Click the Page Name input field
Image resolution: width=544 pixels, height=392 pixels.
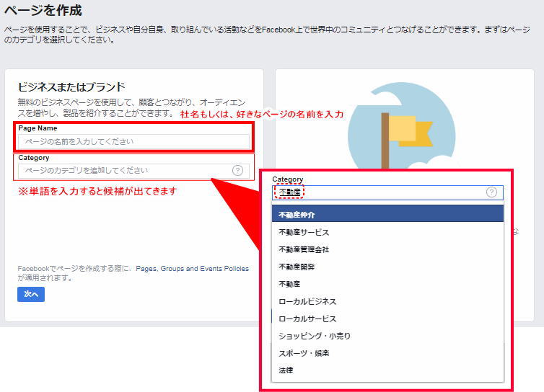pyautogui.click(x=133, y=141)
